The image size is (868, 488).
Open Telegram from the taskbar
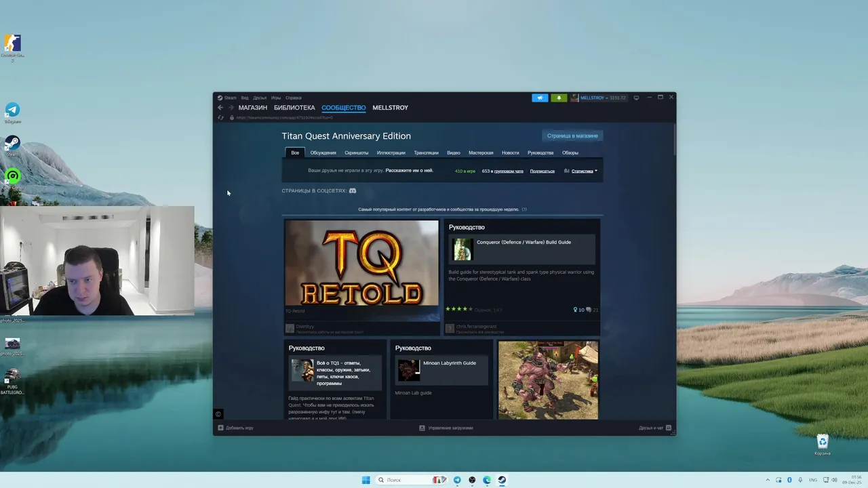(x=457, y=480)
